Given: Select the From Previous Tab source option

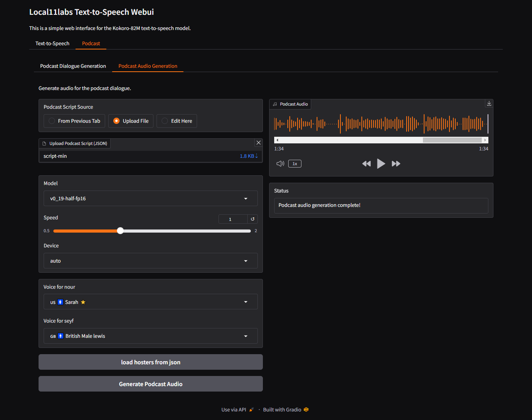Looking at the screenshot, I should (74, 121).
